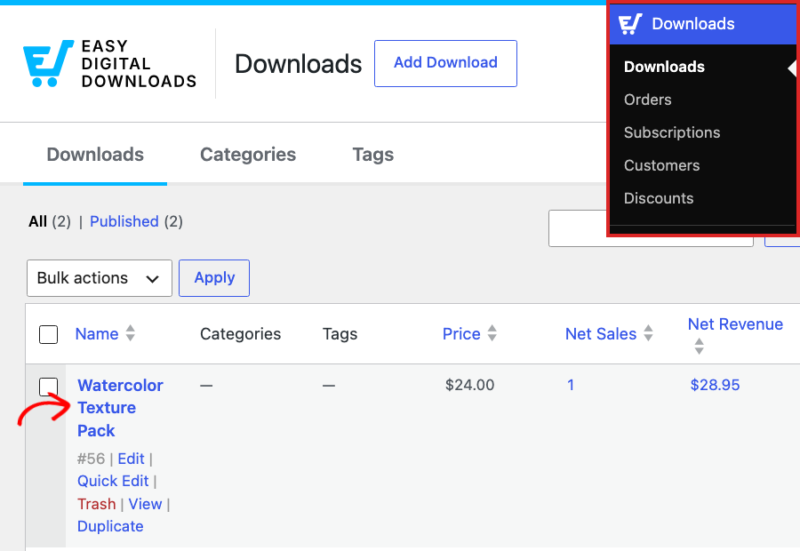The height and width of the screenshot is (551, 800).
Task: Click the Net Sales column header link
Action: 601,334
